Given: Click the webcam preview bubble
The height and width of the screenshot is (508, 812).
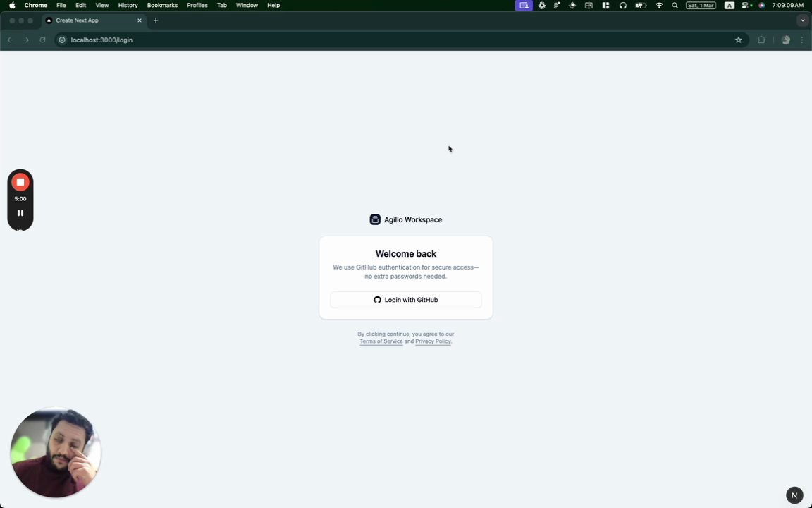Looking at the screenshot, I should [56, 452].
